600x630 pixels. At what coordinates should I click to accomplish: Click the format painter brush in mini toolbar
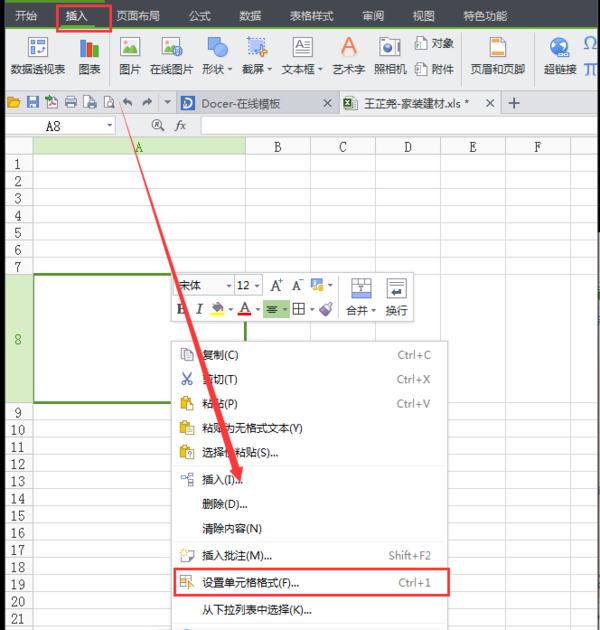(326, 310)
